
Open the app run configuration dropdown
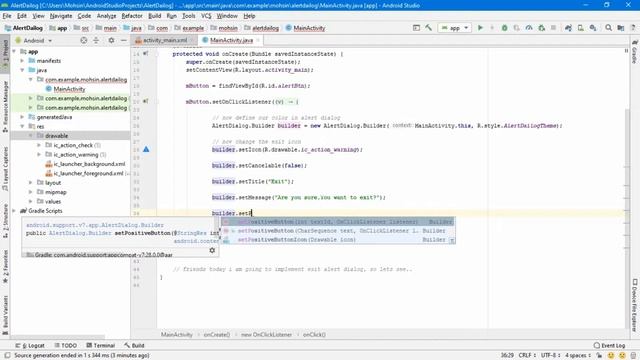coord(455,28)
